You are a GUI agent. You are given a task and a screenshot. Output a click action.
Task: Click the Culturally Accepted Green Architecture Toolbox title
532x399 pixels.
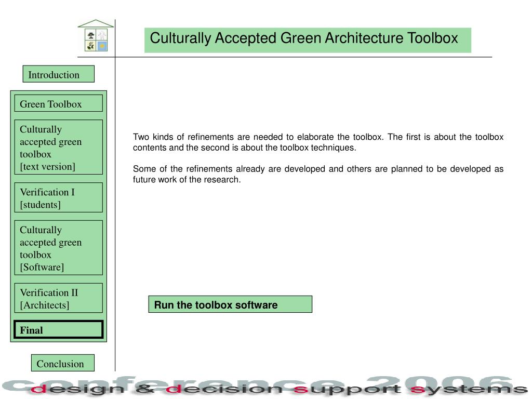click(308, 40)
